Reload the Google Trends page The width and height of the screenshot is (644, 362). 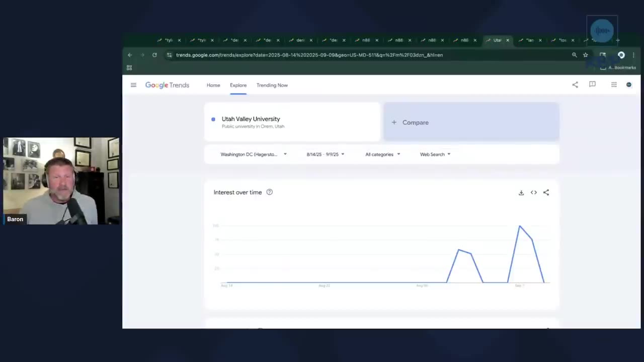pyautogui.click(x=154, y=55)
